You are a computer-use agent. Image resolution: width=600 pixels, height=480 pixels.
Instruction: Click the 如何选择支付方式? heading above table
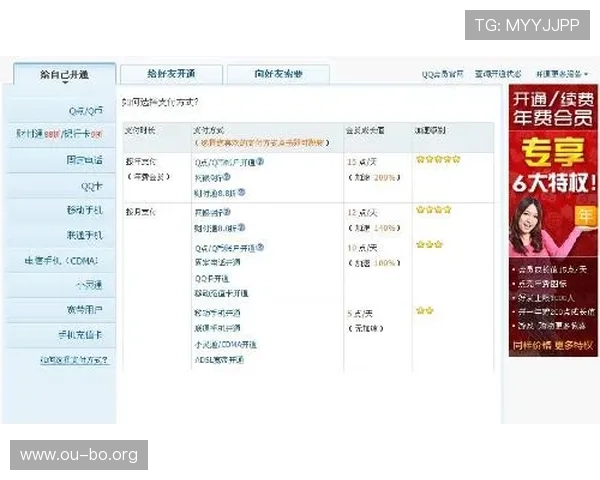pos(160,102)
